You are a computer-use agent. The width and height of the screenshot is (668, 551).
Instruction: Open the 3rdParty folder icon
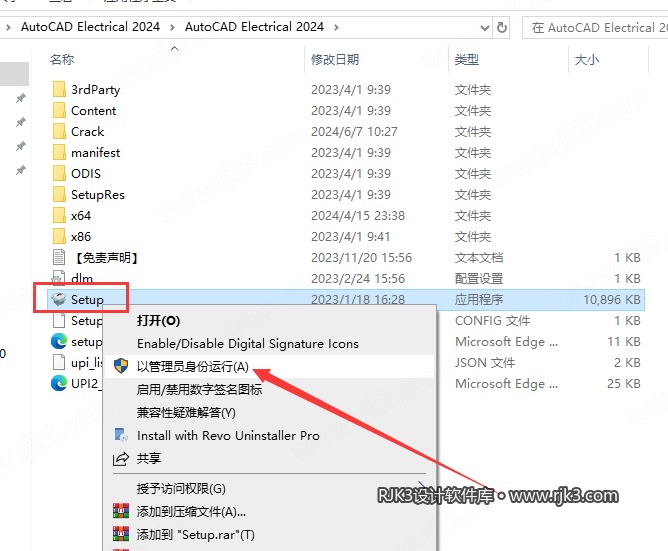pos(59,89)
